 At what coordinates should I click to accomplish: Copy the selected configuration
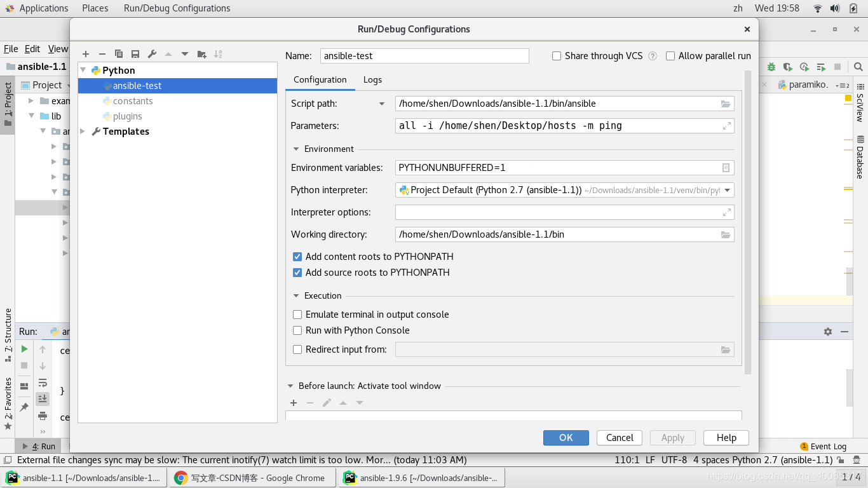pyautogui.click(x=119, y=54)
